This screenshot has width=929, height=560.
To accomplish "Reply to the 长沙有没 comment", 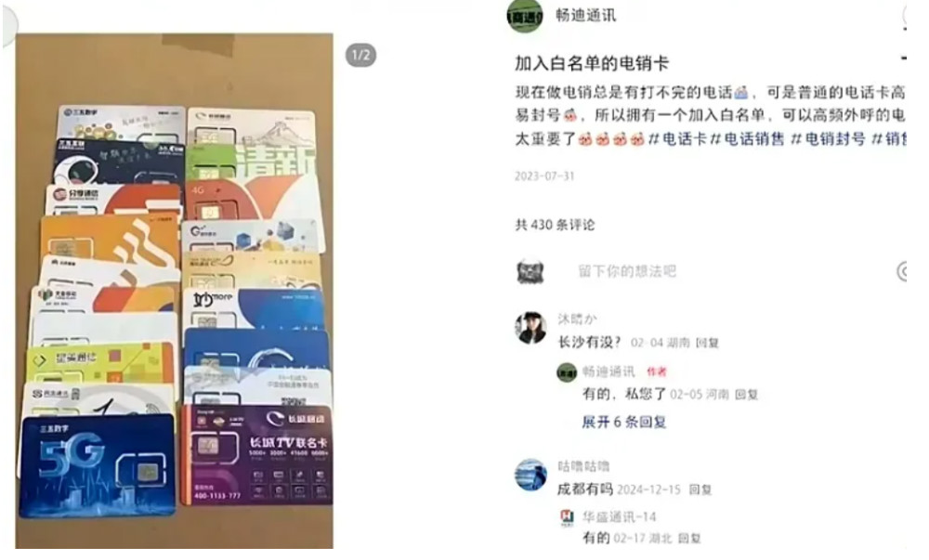I will (707, 343).
